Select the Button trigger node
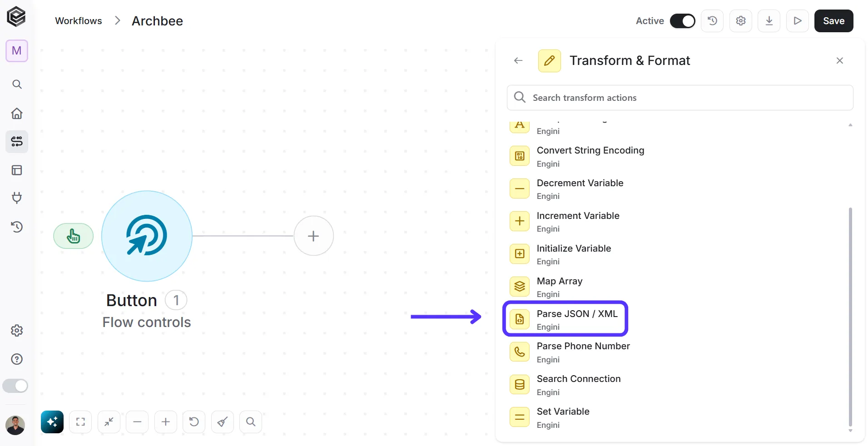This screenshot has height=446, width=868. [x=147, y=236]
